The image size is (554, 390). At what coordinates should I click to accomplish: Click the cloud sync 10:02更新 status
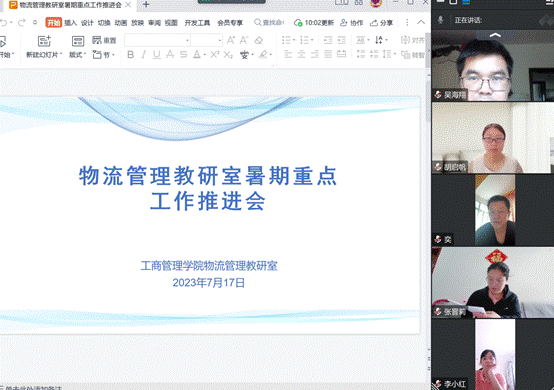(314, 23)
